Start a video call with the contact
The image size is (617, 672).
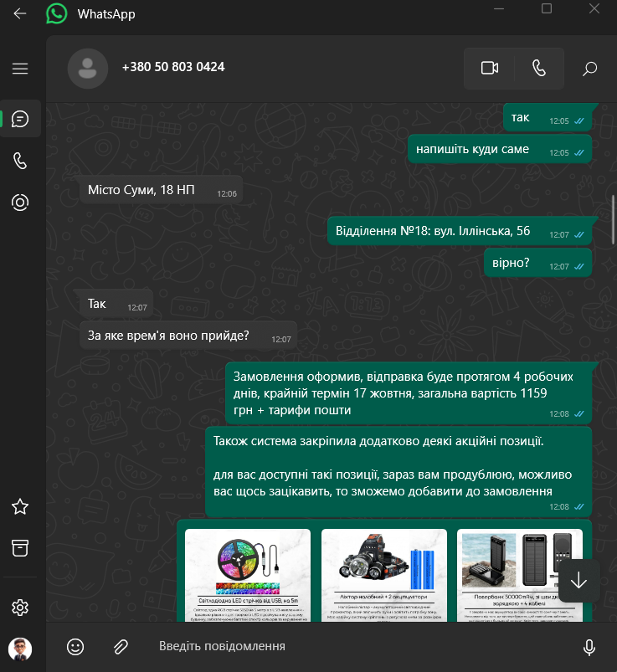pos(489,68)
